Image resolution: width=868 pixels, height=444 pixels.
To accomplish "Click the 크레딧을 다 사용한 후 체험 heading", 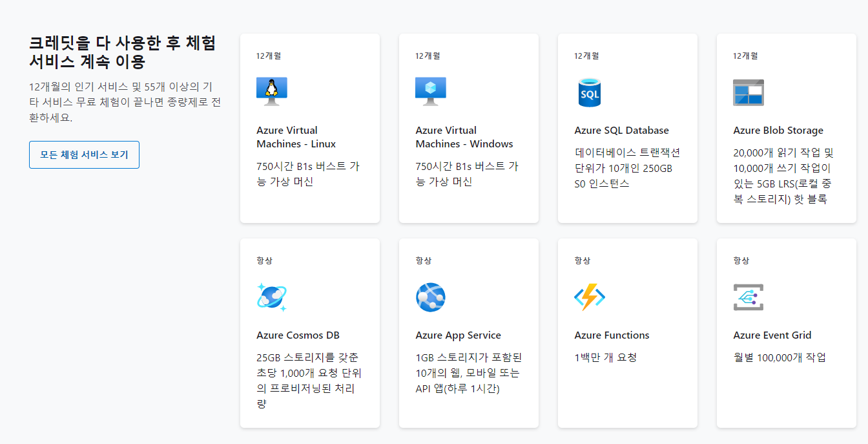I will (123, 52).
